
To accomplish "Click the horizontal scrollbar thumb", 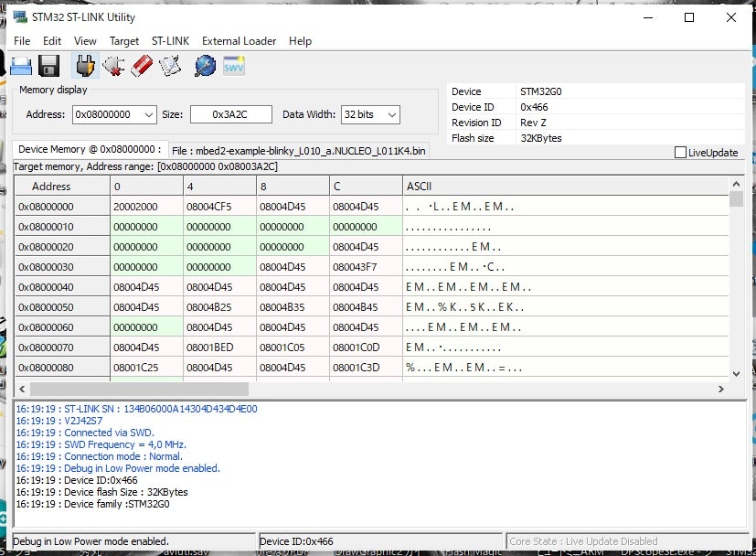I will click(x=139, y=389).
